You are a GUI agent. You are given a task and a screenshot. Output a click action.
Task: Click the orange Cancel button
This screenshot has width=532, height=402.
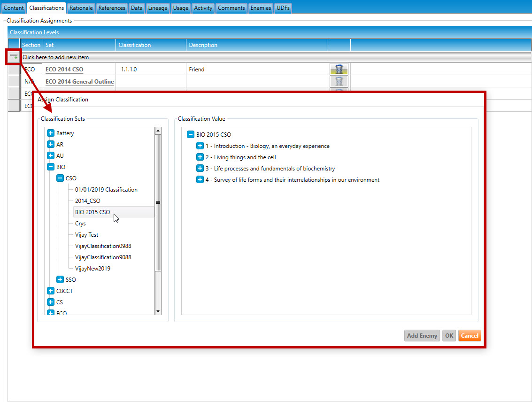(469, 335)
